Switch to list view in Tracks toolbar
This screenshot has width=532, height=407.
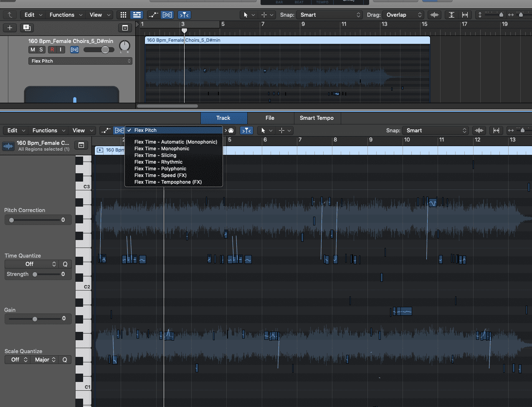click(x=137, y=15)
